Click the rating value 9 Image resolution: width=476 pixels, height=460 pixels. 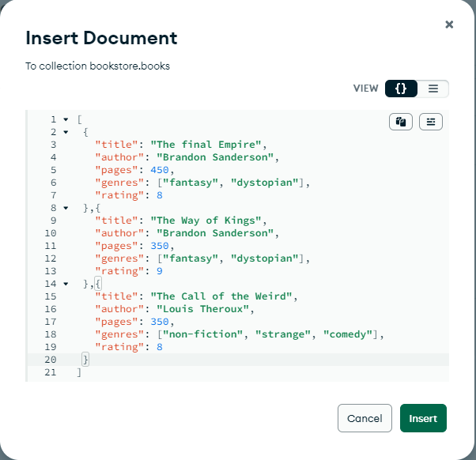point(160,271)
